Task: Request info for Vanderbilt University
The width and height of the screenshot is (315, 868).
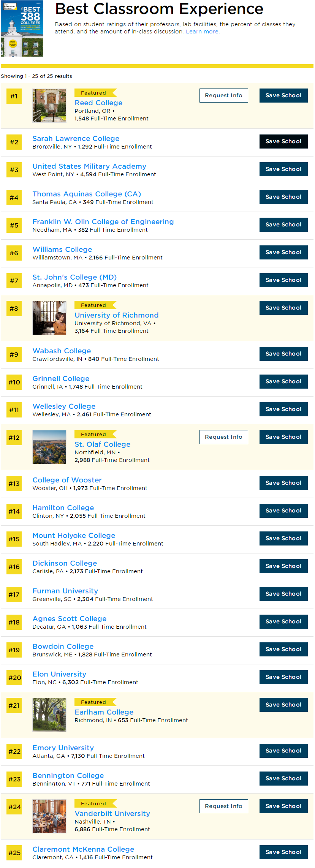Action: click(x=223, y=806)
